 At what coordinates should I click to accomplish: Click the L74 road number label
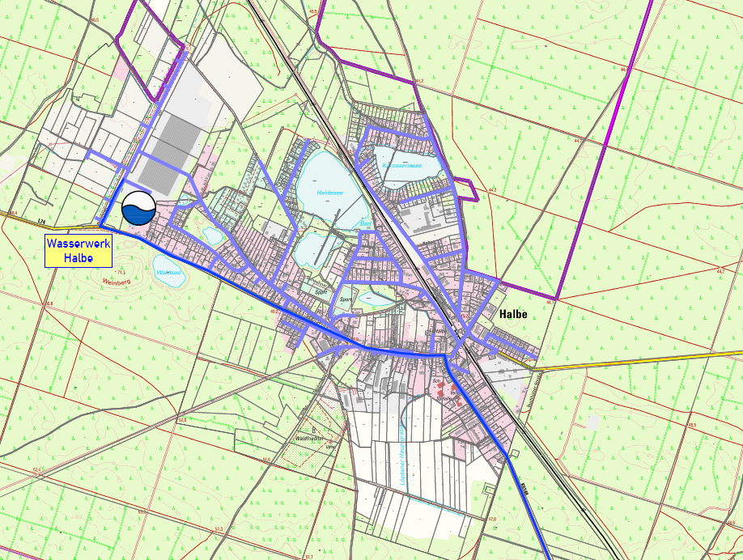click(x=42, y=221)
